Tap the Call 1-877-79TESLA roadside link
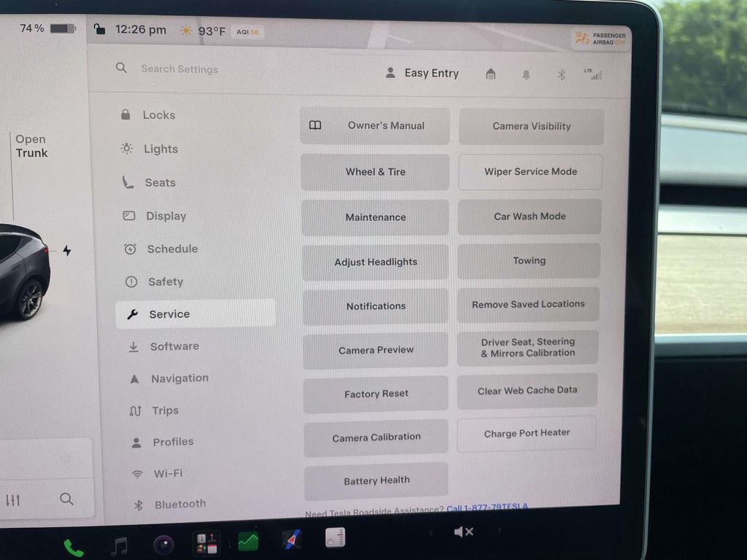 click(487, 507)
